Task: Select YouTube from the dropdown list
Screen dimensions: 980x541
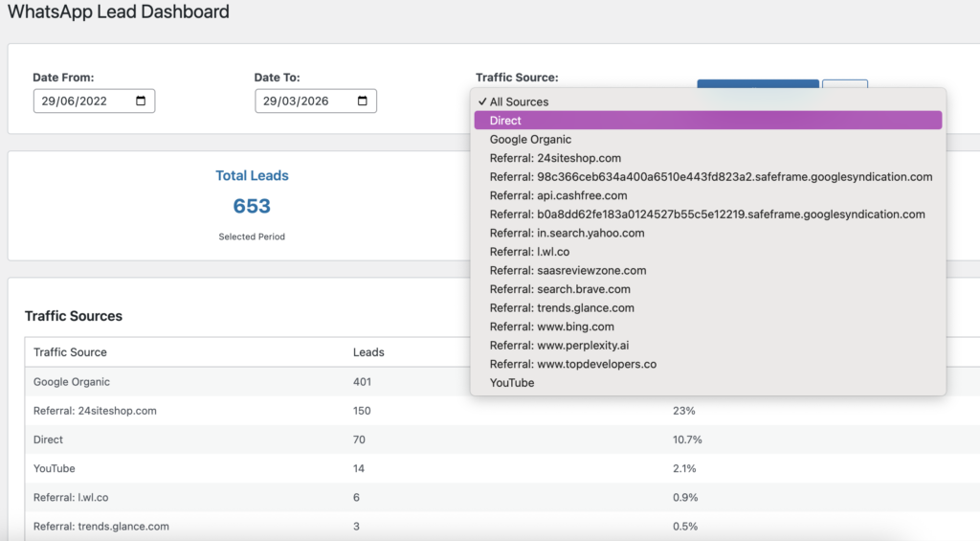Action: pos(512,383)
